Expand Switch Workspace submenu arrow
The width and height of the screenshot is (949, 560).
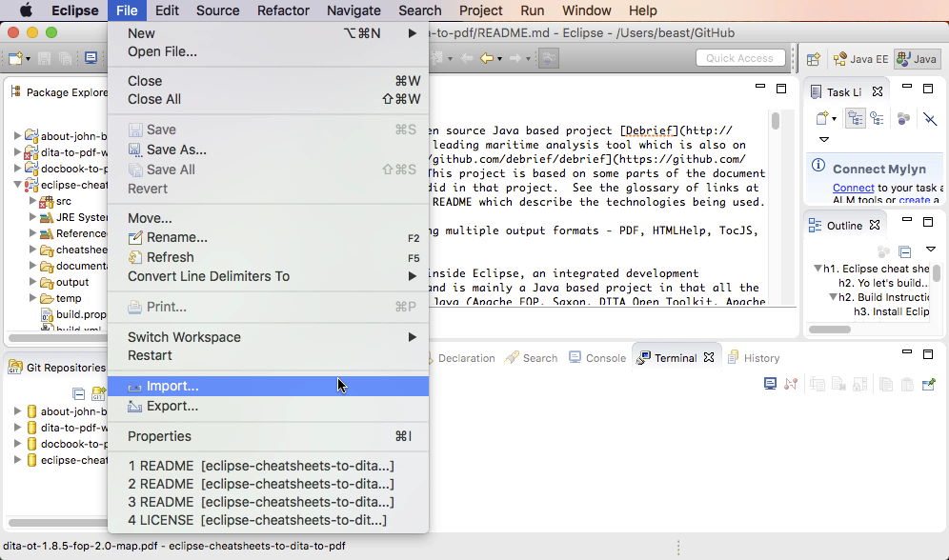tap(413, 337)
